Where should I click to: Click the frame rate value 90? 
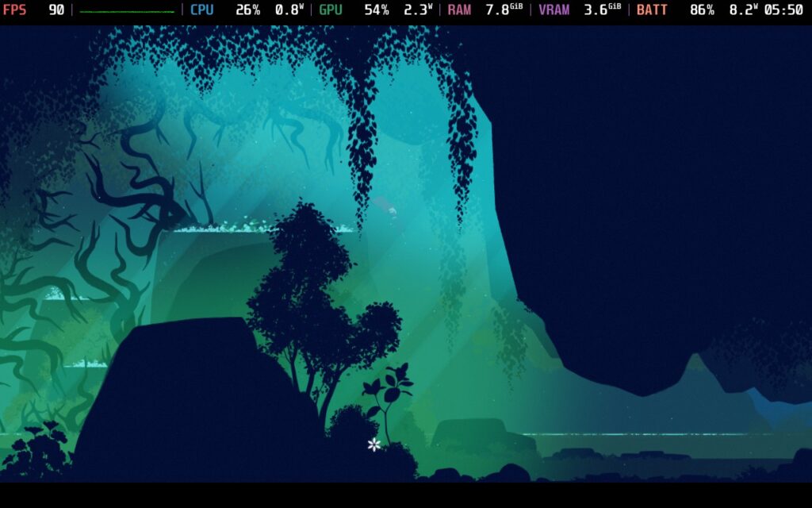tap(56, 10)
